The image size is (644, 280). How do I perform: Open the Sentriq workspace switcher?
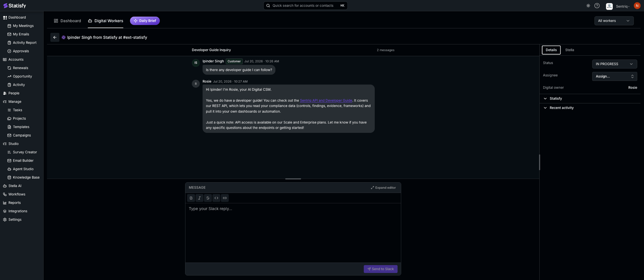[618, 6]
